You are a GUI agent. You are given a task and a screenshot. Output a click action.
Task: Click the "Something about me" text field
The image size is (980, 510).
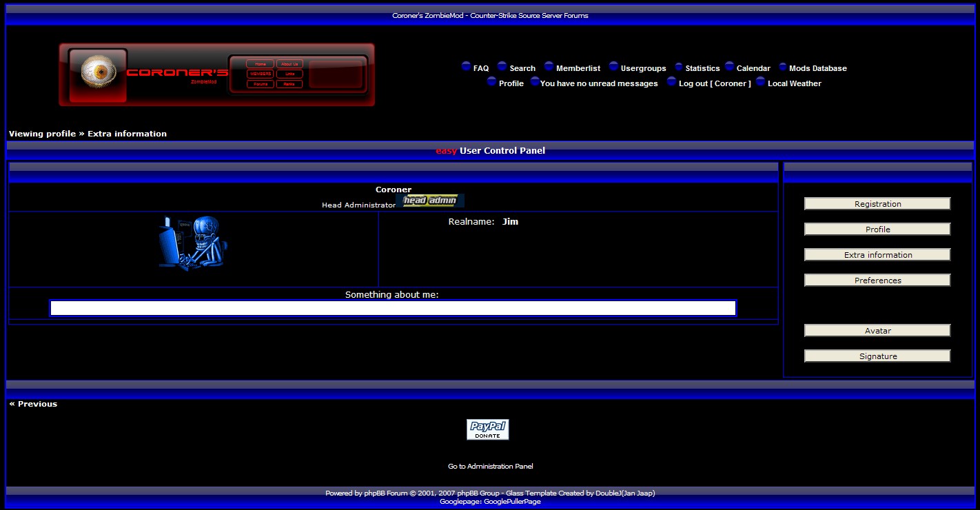[393, 308]
